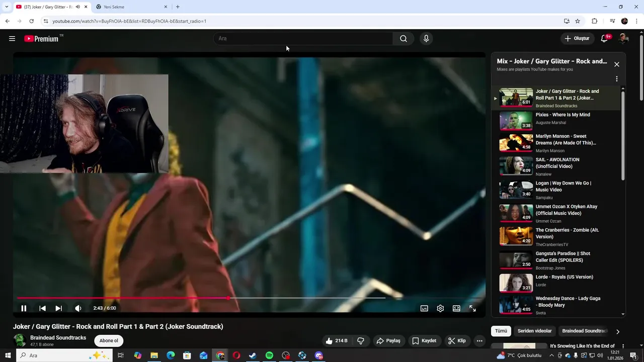Open Microsoft Edge from the taskbar

coord(171,355)
